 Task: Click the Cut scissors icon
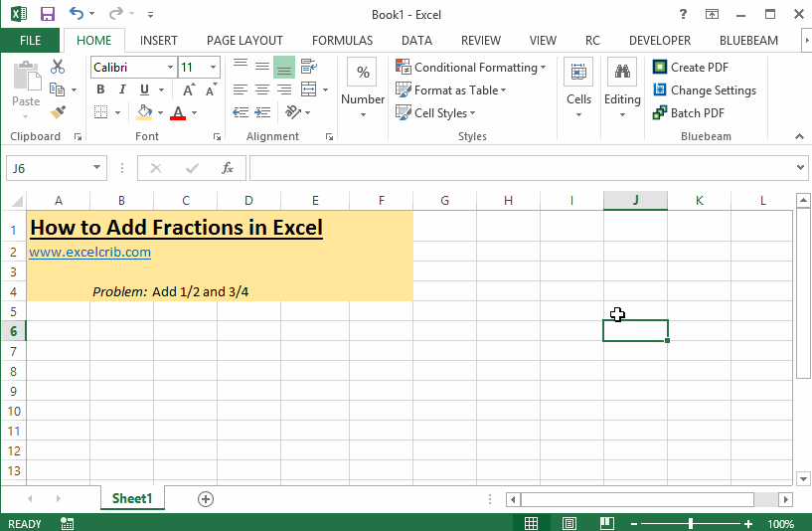(x=57, y=67)
